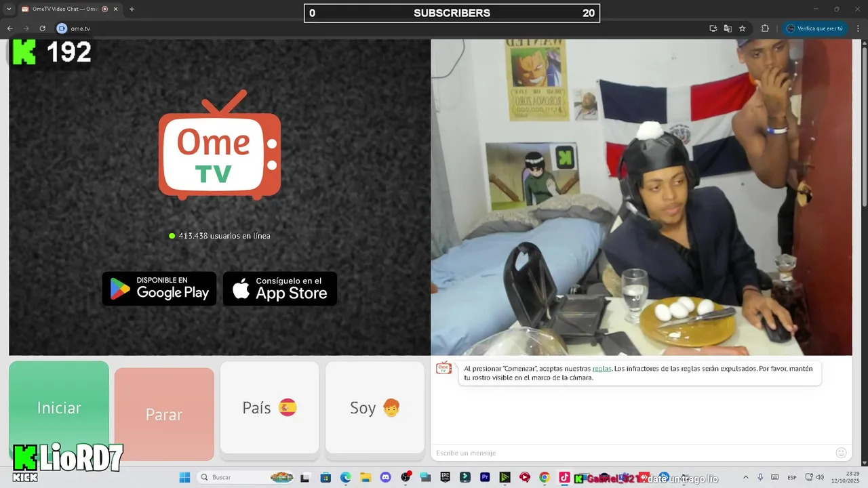View site information icon beside ome.tv
The width and height of the screenshot is (868, 488).
pos(62,28)
